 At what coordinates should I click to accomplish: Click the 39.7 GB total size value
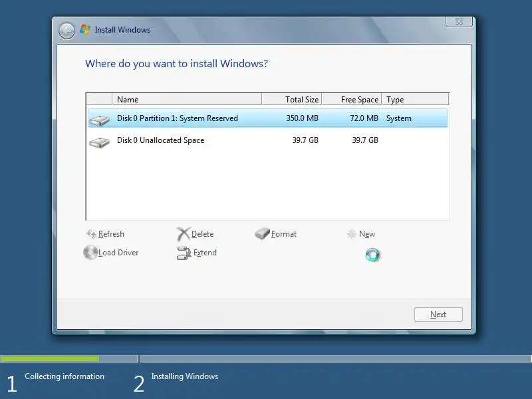click(305, 140)
